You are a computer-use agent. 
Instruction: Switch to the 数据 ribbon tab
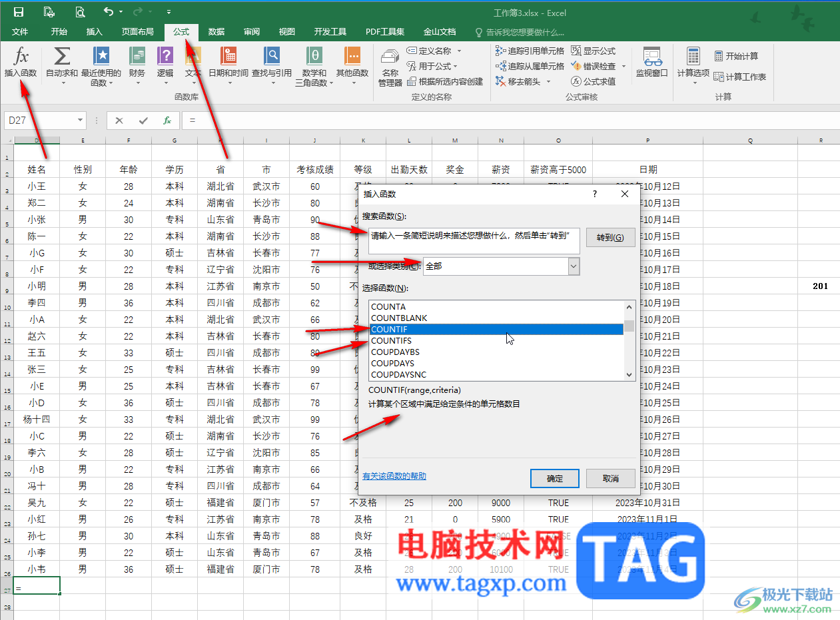click(216, 31)
